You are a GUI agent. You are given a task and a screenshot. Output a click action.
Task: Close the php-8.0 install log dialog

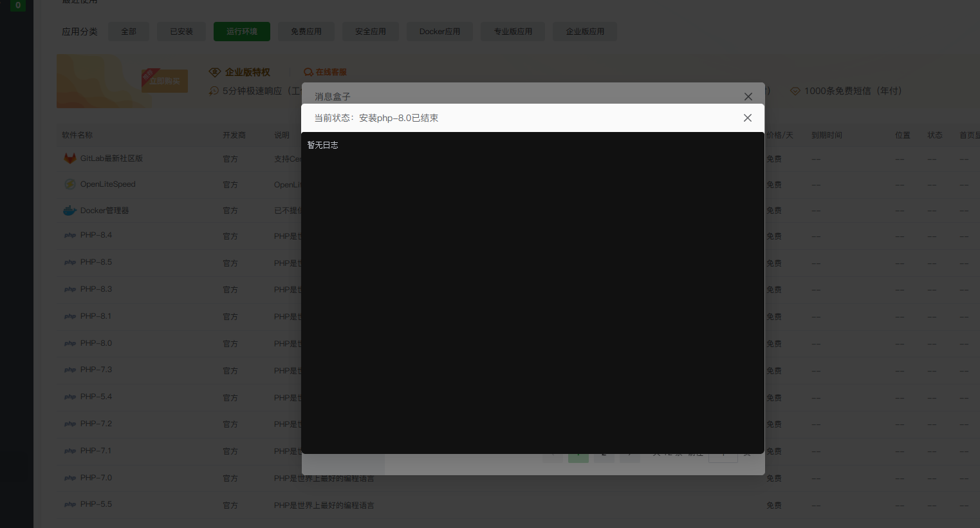tap(747, 118)
